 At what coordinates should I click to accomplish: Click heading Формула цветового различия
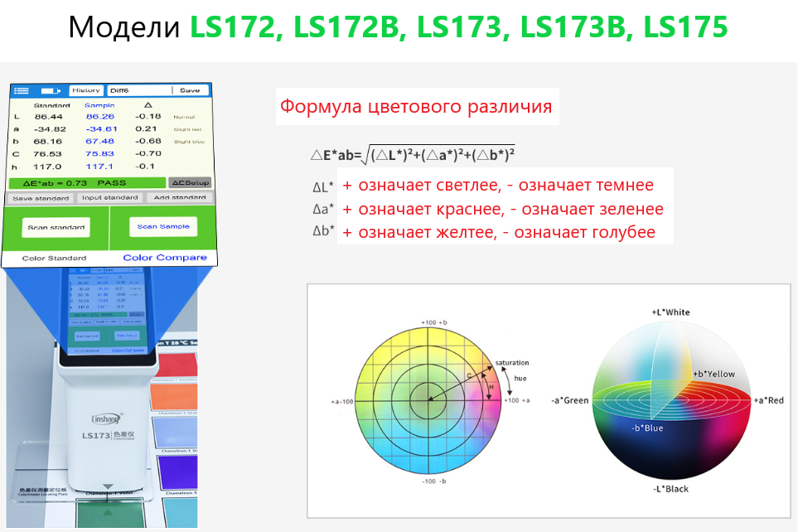(x=416, y=106)
